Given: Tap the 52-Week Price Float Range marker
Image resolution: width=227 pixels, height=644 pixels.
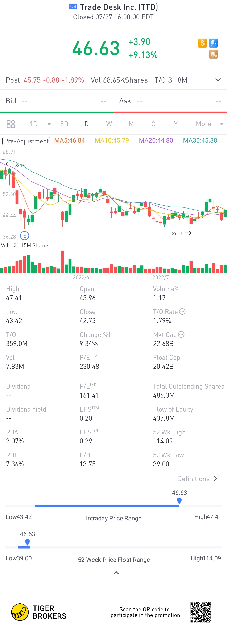Looking at the screenshot, I should (x=28, y=542).
